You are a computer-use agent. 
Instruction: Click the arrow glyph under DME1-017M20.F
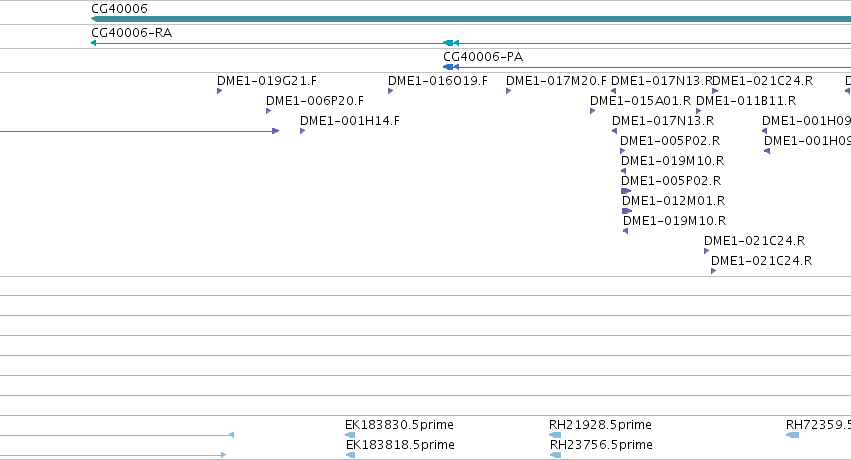[509, 91]
